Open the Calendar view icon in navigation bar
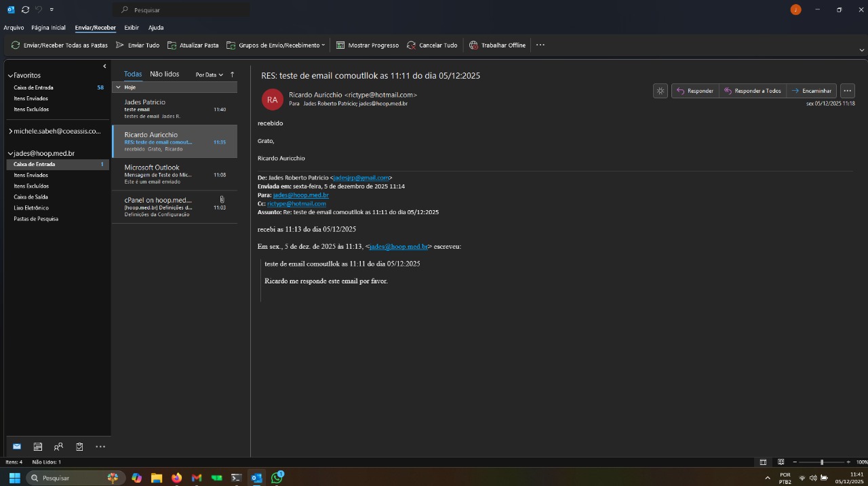This screenshot has height=486, width=868. point(38,447)
